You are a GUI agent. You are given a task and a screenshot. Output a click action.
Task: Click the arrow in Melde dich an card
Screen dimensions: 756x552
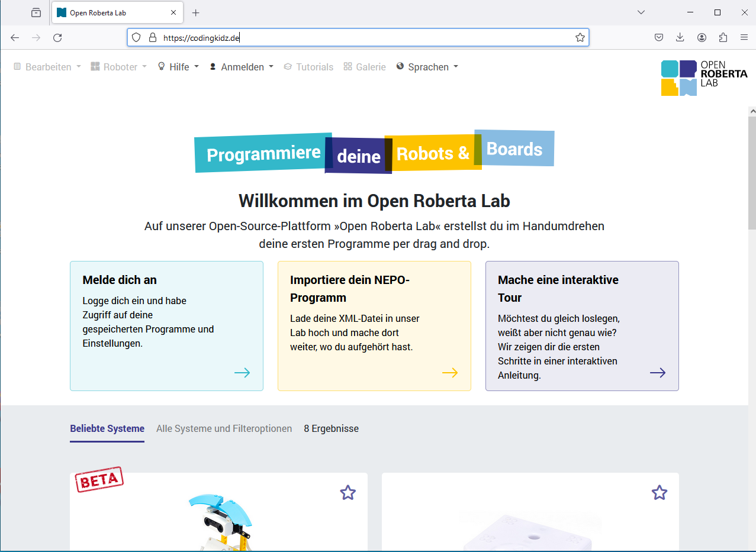[x=242, y=373]
